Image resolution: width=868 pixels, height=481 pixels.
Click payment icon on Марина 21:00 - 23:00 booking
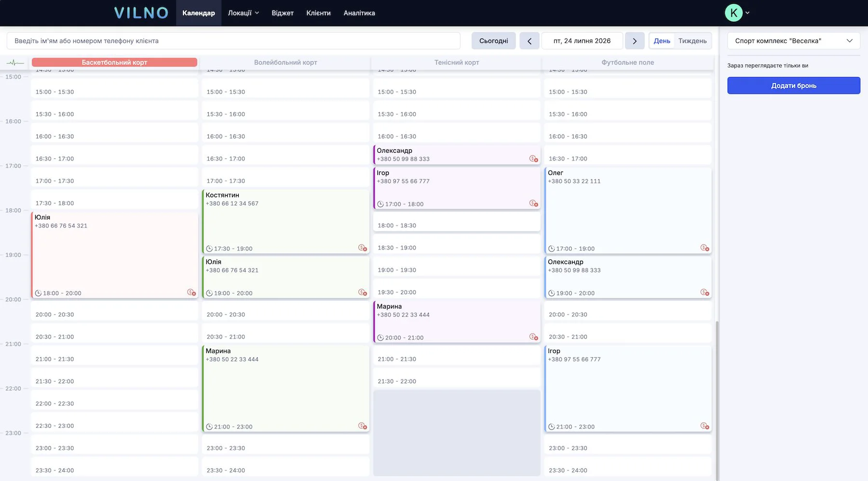tap(363, 426)
